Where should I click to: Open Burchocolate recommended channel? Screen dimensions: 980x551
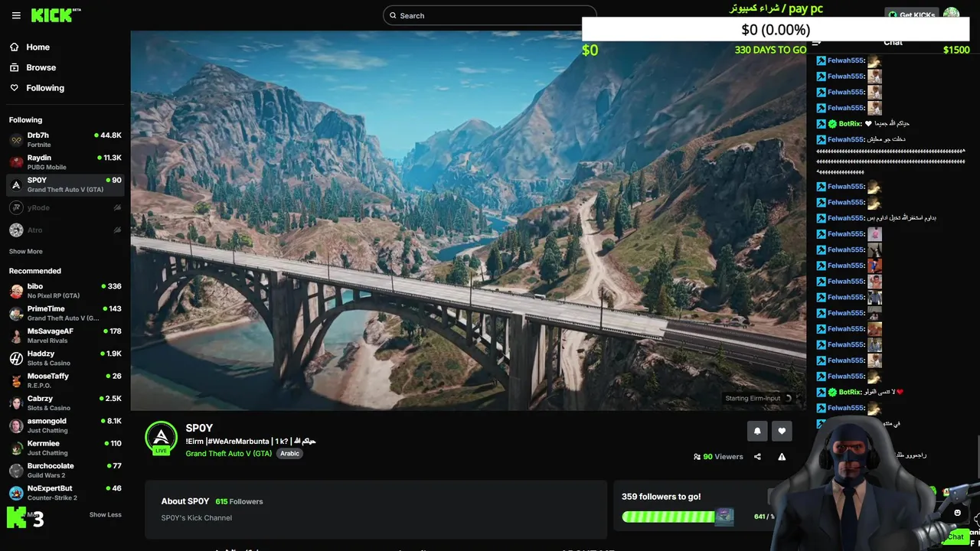(65, 470)
